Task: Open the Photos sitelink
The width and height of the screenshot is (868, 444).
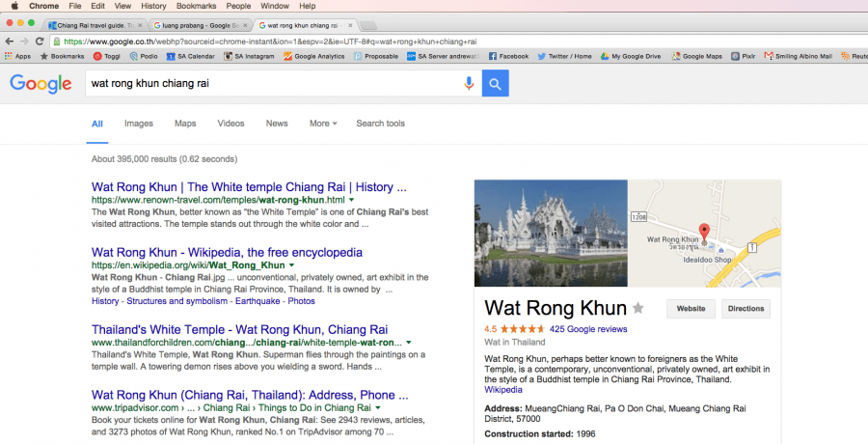Action: [x=301, y=301]
